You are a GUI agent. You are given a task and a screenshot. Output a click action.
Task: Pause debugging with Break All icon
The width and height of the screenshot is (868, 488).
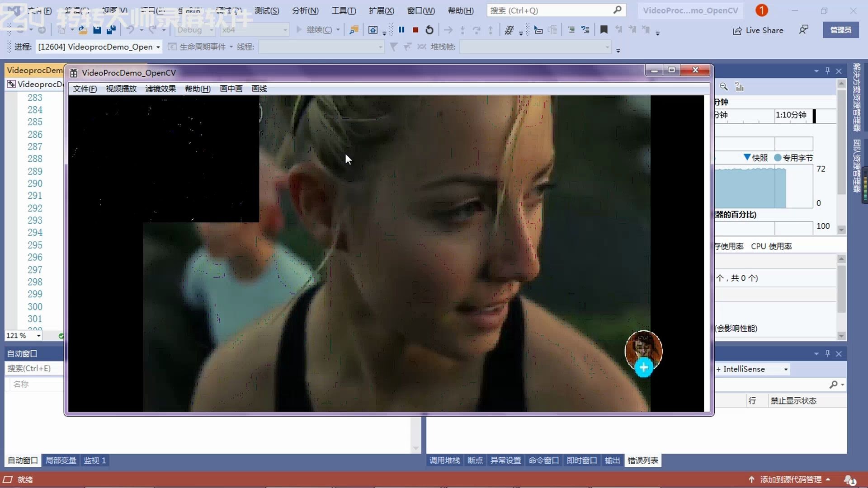click(401, 30)
